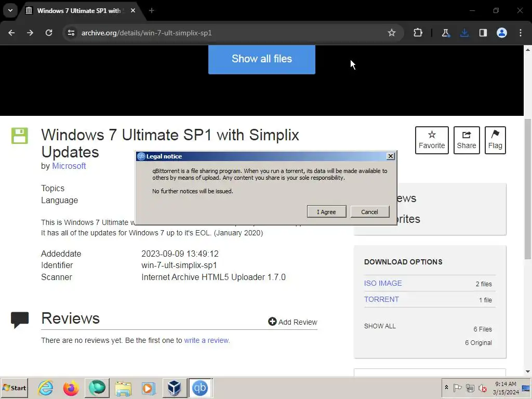Open Windows Explorer folder on taskbar

123,388
